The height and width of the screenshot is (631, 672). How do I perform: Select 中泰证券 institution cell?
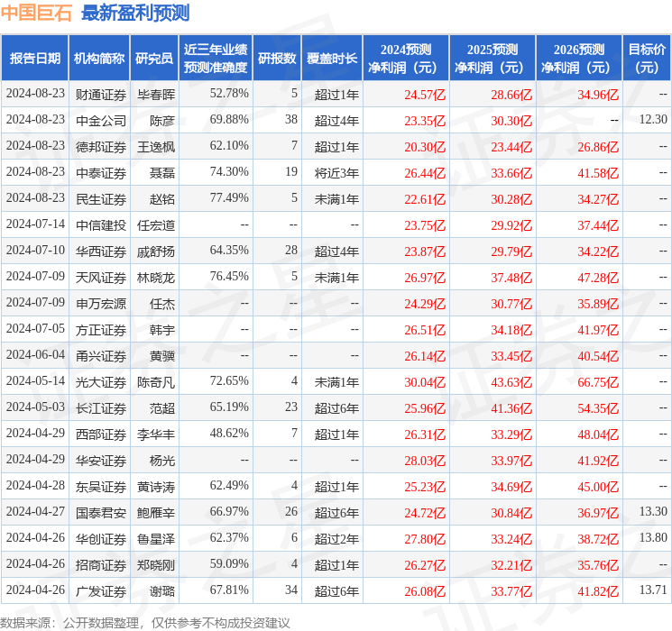(x=101, y=173)
